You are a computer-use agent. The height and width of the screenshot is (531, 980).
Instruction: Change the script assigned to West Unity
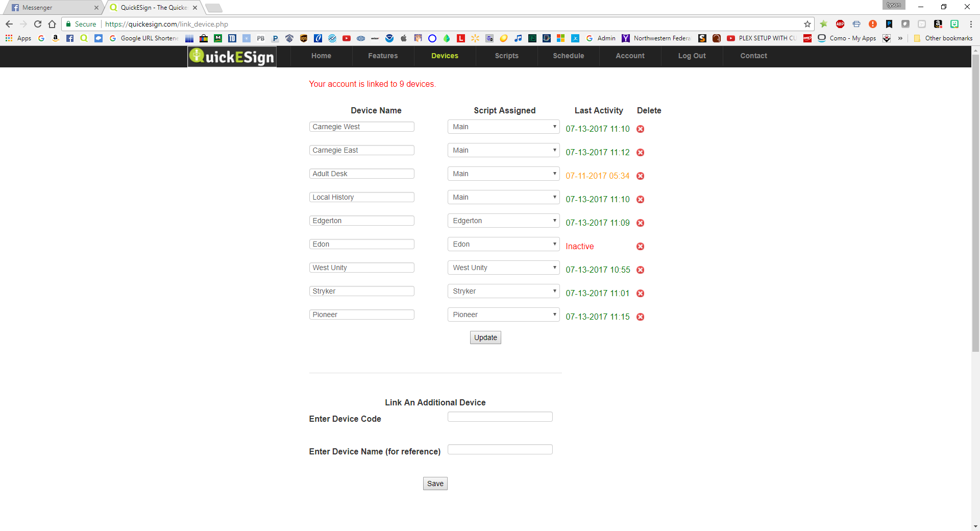click(x=503, y=268)
